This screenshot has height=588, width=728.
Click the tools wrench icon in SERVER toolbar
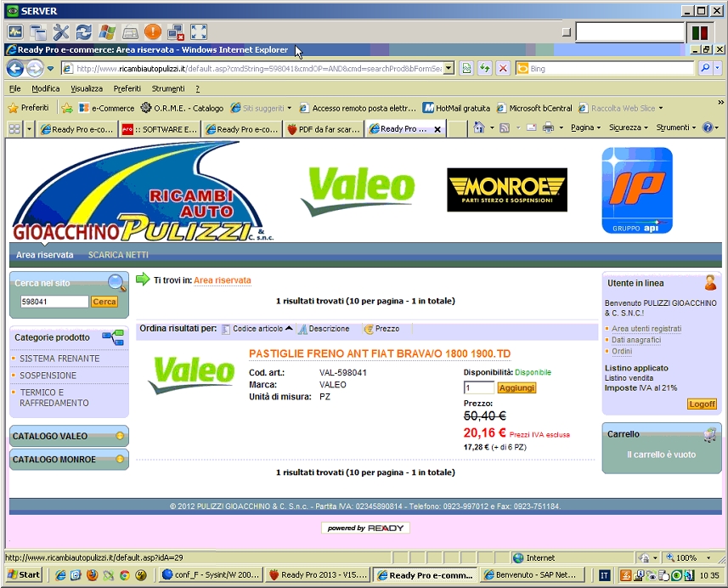coord(61,32)
